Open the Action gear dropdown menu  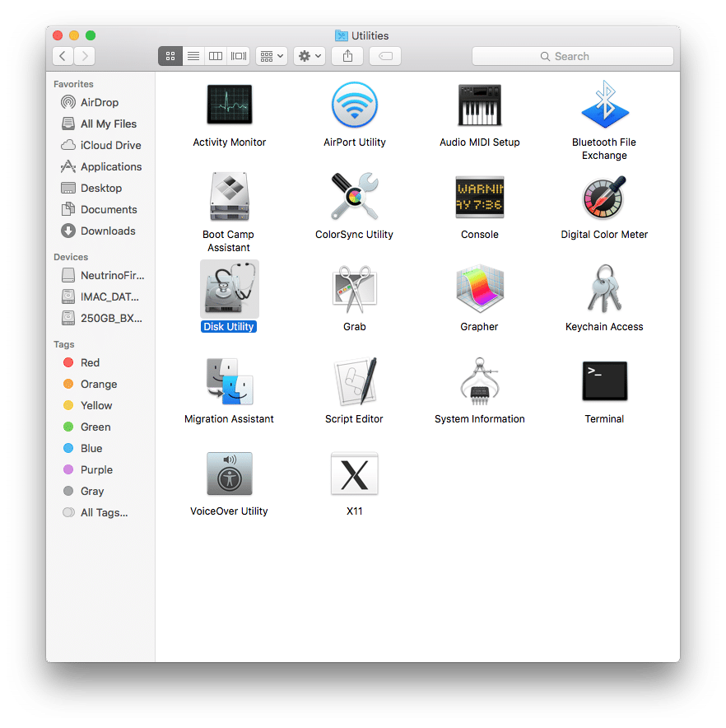(310, 56)
